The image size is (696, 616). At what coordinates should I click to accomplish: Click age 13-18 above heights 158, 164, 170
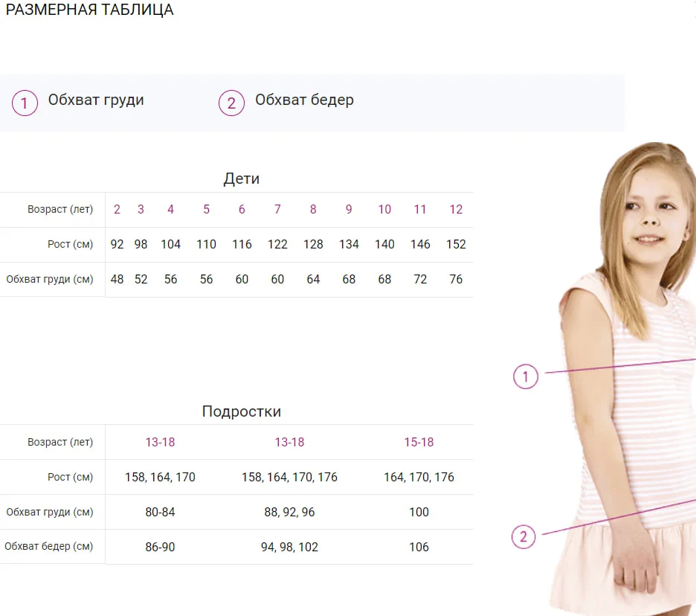coord(160,442)
